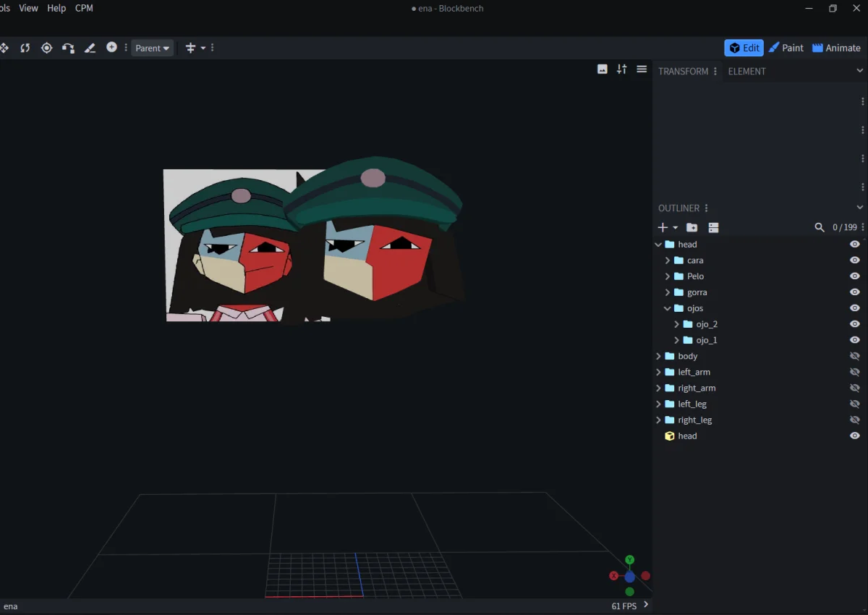Select Edit mode button
Image resolution: width=868 pixels, height=615 pixels.
744,48
